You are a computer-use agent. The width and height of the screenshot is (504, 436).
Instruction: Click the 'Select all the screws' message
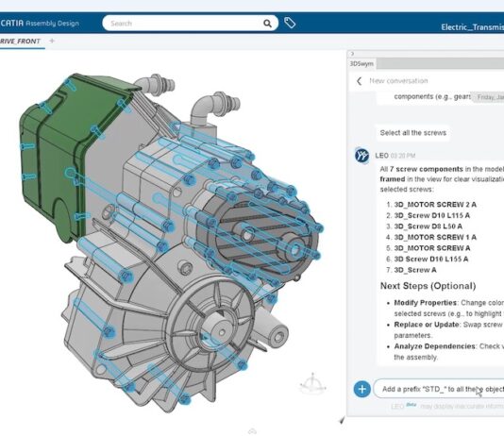pos(413,133)
